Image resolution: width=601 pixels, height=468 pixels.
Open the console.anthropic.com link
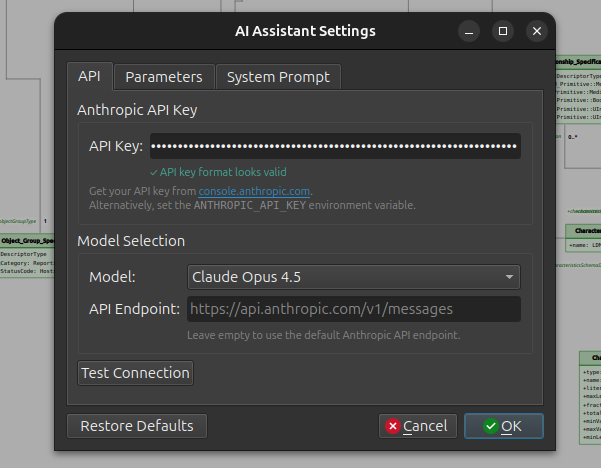(255, 190)
